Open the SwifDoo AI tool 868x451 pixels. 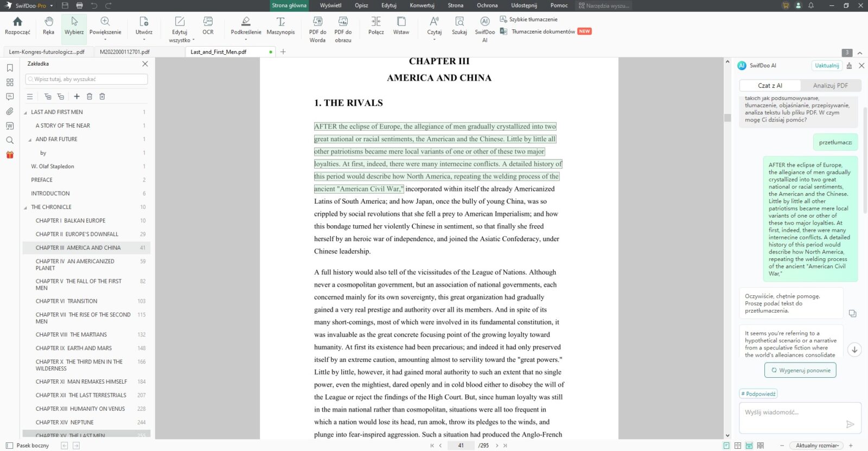[484, 29]
